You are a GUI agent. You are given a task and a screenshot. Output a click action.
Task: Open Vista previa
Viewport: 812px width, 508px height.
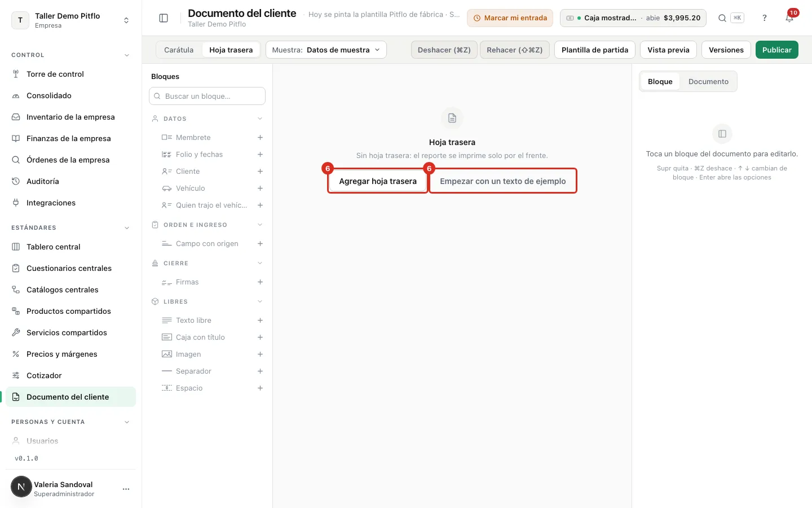tap(668, 50)
